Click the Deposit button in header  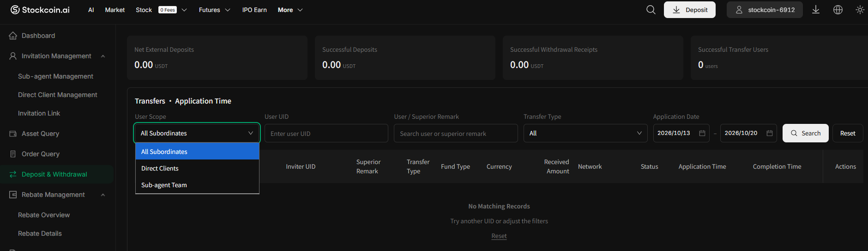pos(690,10)
